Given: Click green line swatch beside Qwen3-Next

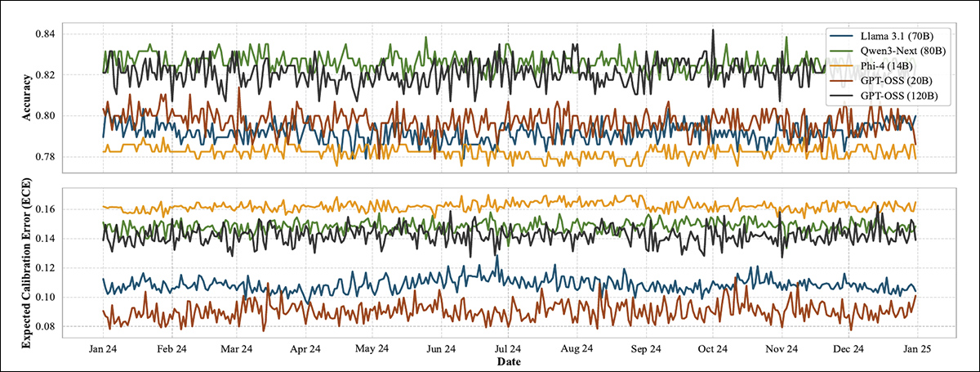Looking at the screenshot, I should tap(841, 52).
